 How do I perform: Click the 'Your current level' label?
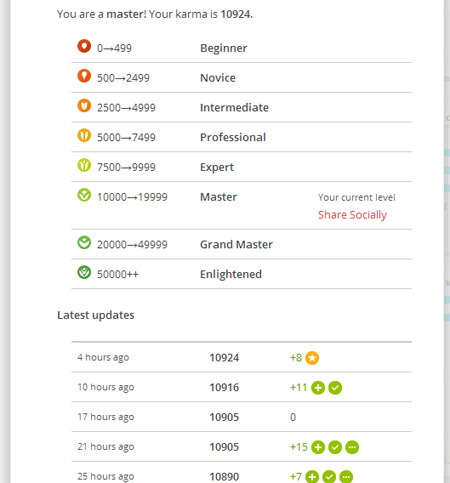tap(356, 197)
